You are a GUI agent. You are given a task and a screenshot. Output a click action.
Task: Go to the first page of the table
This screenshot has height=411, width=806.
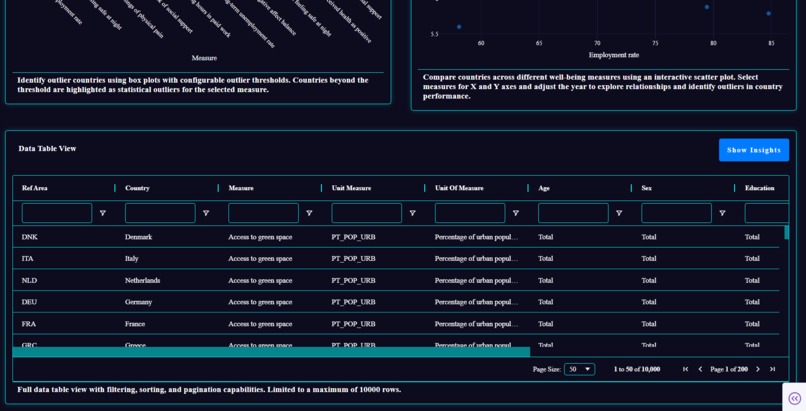(x=685, y=369)
